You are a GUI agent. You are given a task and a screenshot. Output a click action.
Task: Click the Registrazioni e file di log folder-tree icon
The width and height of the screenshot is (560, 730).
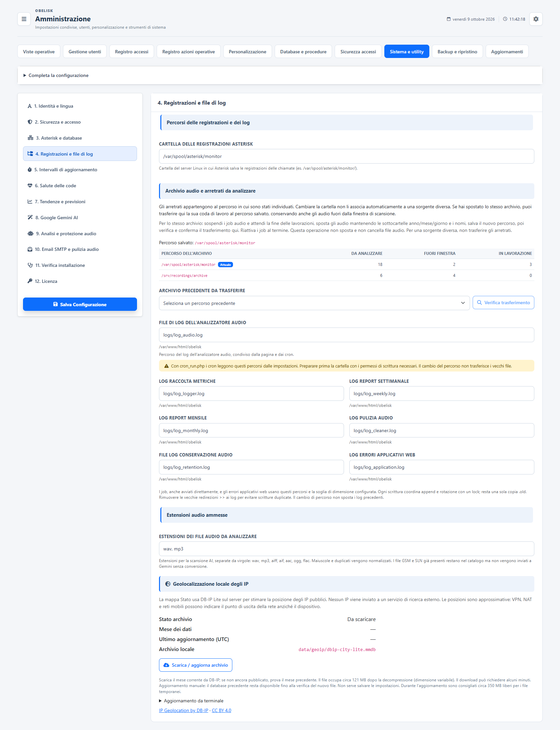click(x=30, y=154)
